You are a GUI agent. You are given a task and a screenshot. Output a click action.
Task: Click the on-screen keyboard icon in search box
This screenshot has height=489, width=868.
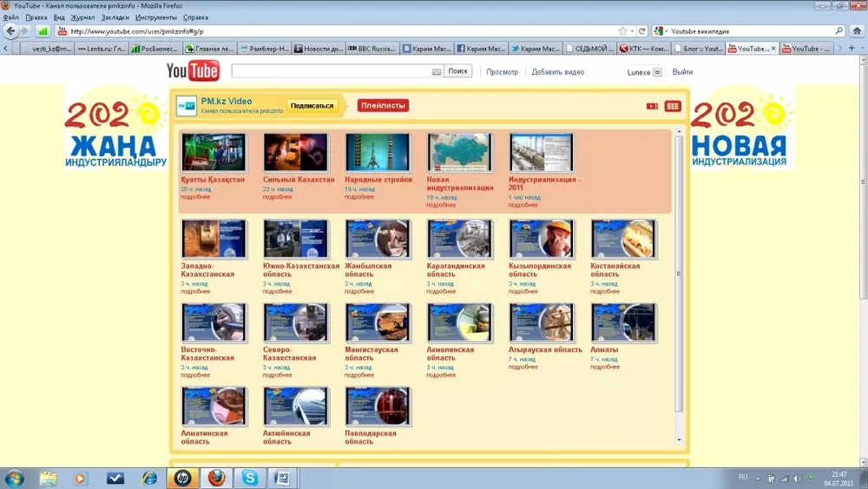point(437,72)
